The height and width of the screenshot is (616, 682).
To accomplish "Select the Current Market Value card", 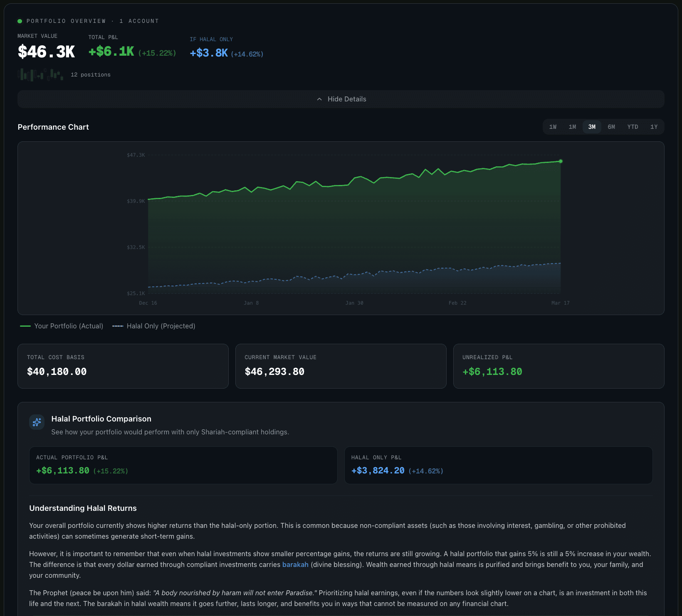I will pyautogui.click(x=341, y=366).
